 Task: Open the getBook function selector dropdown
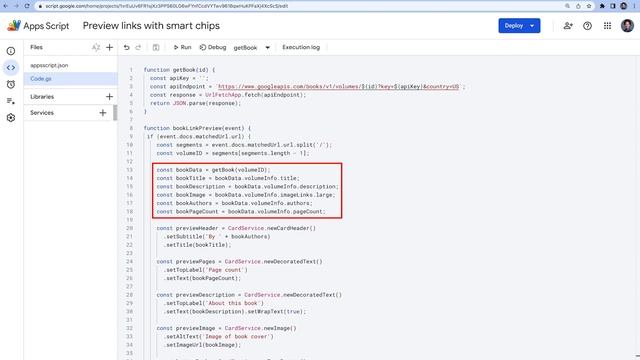coord(251,48)
